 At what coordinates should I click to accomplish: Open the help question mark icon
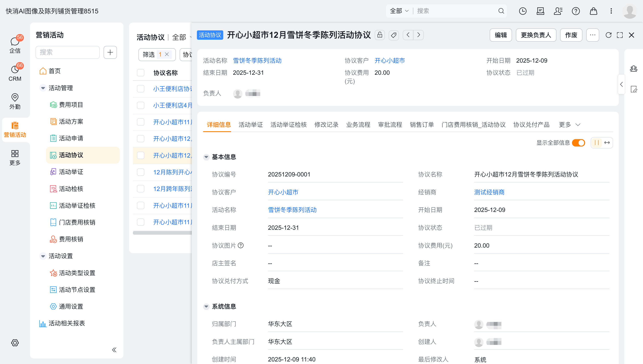coord(576,11)
